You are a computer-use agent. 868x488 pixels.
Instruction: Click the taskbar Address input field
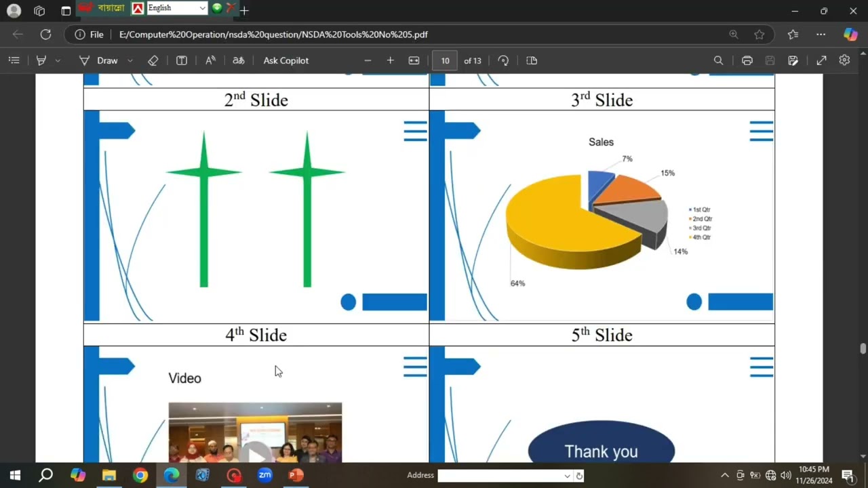[500, 476]
